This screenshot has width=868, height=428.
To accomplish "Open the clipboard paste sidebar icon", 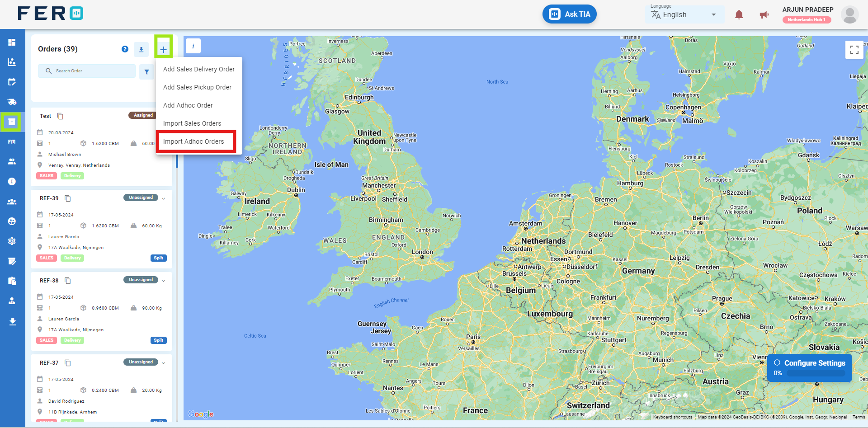I will 12,281.
